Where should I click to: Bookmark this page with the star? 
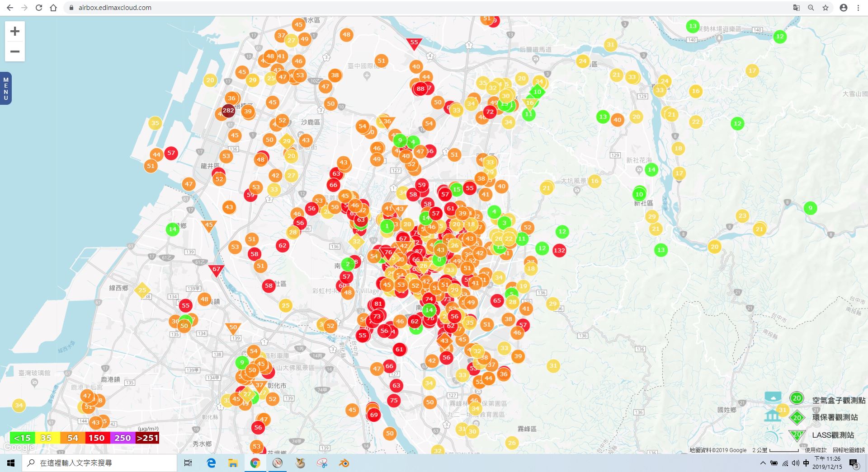(826, 8)
